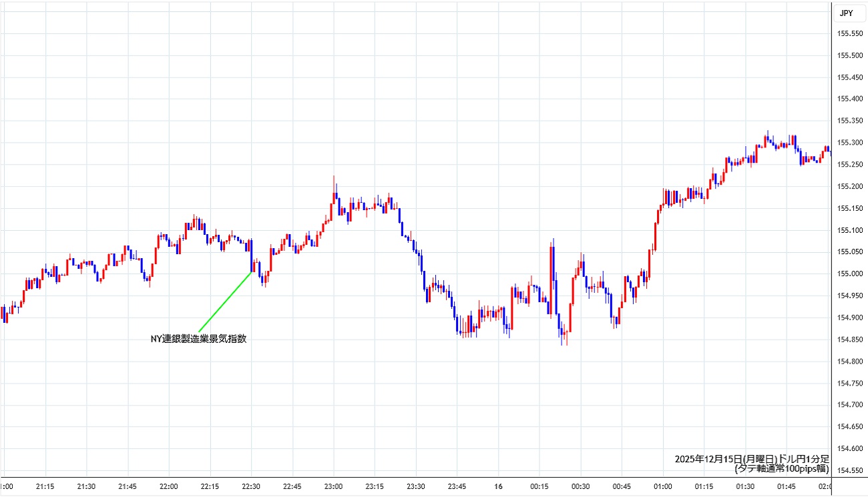Click the NY連銀製造業景気指数 annotation label
This screenshot has height=497, width=868.
pyautogui.click(x=199, y=339)
